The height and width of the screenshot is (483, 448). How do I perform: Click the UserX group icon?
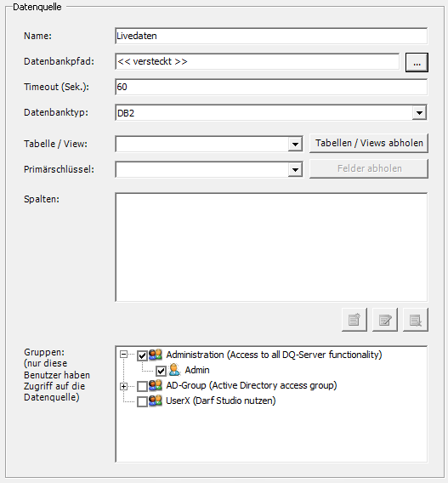[x=156, y=401]
